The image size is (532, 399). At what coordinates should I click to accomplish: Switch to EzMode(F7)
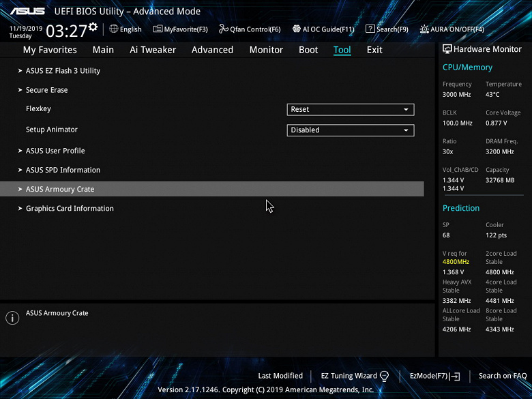tap(429, 376)
